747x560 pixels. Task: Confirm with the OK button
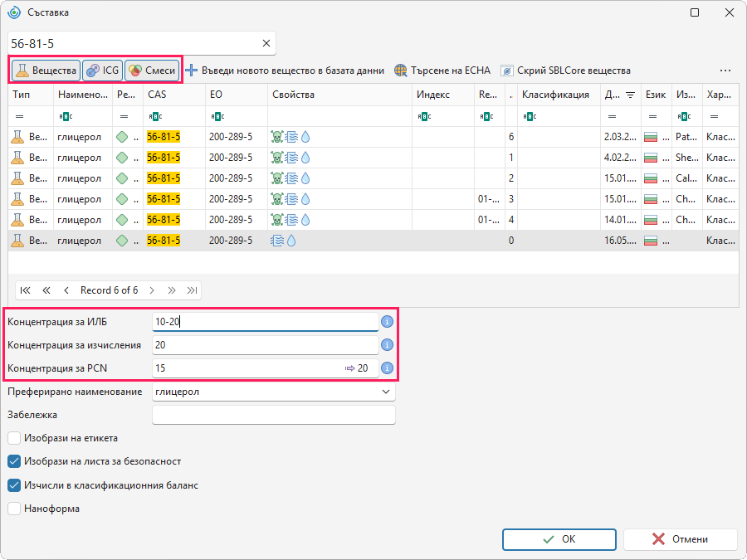click(x=559, y=539)
